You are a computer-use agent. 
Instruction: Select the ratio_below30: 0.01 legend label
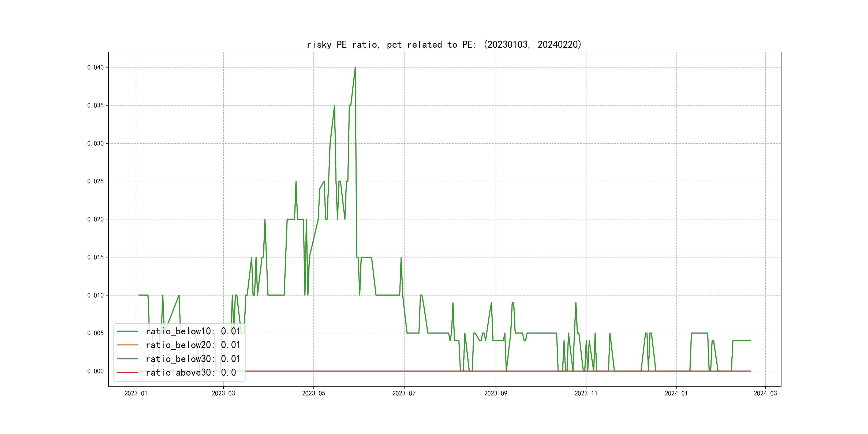click(x=193, y=359)
